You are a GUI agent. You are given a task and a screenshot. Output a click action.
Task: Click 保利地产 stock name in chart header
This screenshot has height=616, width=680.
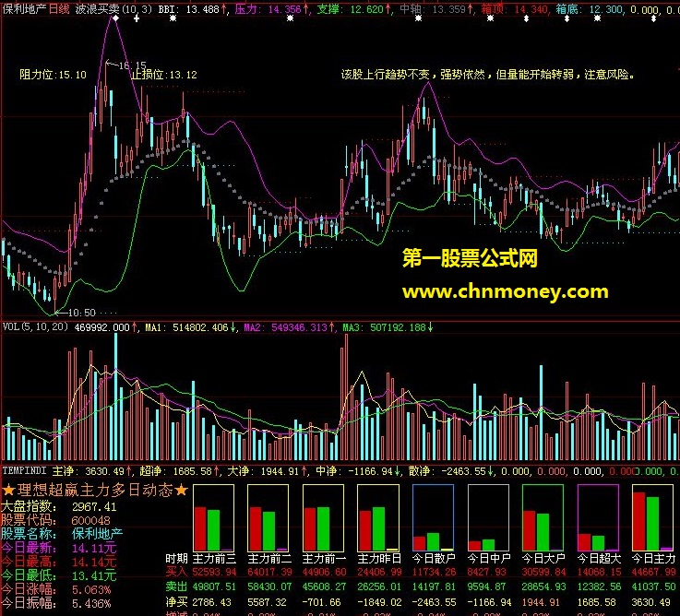[23, 8]
